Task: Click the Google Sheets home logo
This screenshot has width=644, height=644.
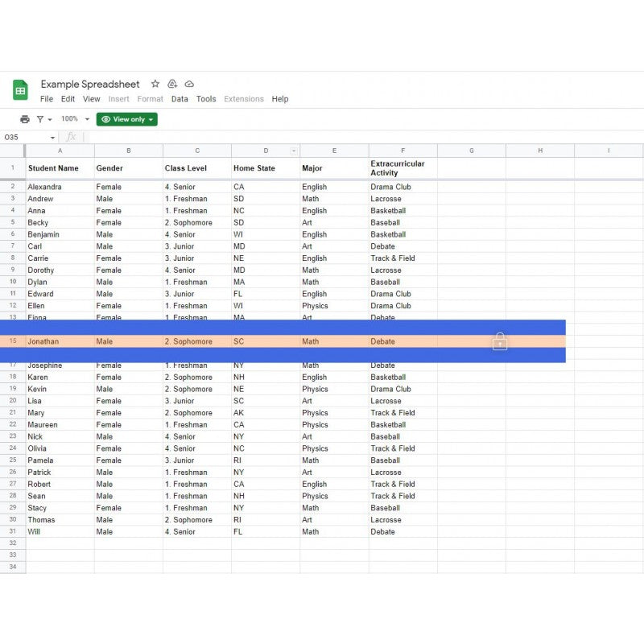Action: coord(20,90)
